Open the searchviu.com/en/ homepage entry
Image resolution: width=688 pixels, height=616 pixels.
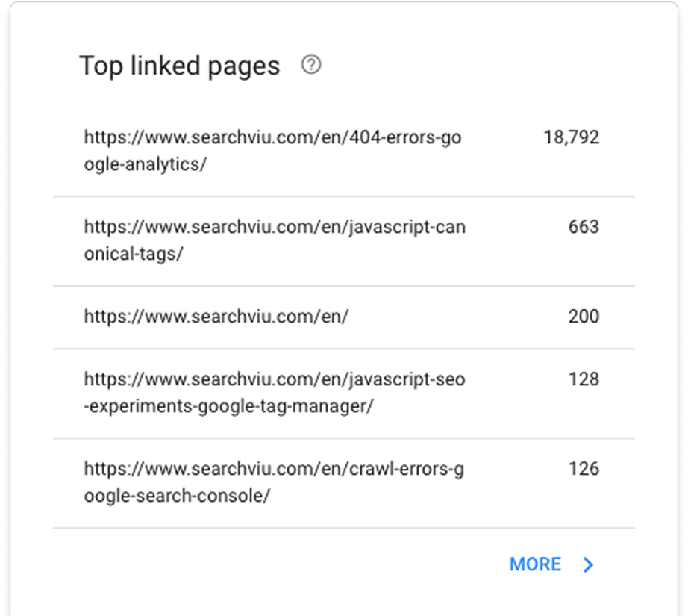[216, 316]
